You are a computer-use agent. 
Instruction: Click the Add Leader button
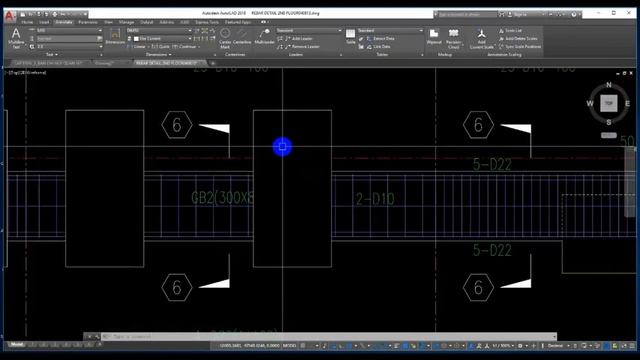point(299,38)
